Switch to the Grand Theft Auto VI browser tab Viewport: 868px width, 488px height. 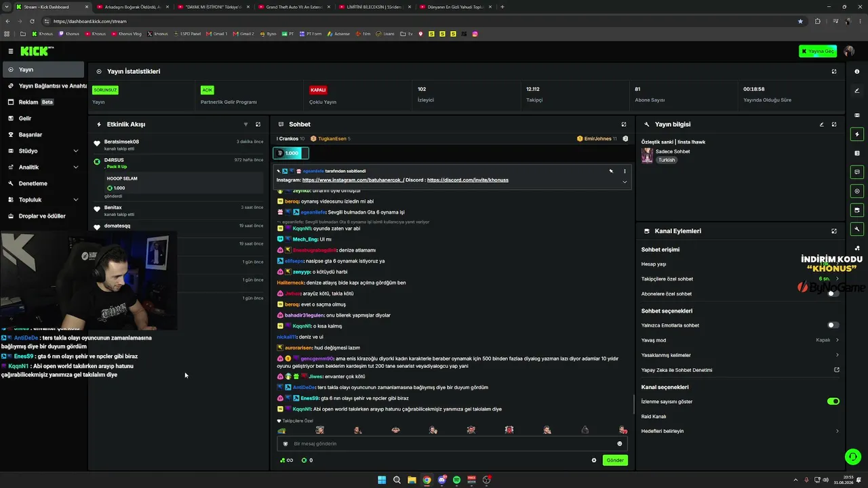point(293,7)
